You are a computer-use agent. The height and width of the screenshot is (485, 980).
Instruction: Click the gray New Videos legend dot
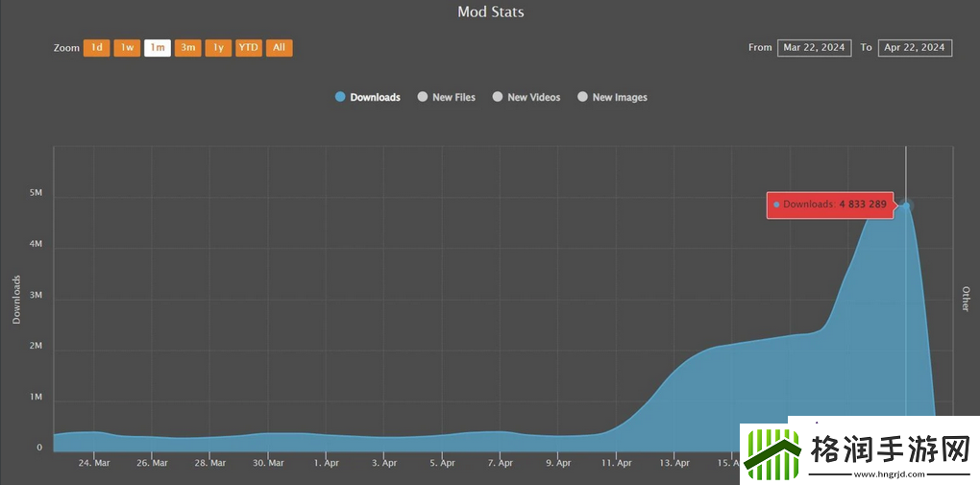(x=498, y=97)
